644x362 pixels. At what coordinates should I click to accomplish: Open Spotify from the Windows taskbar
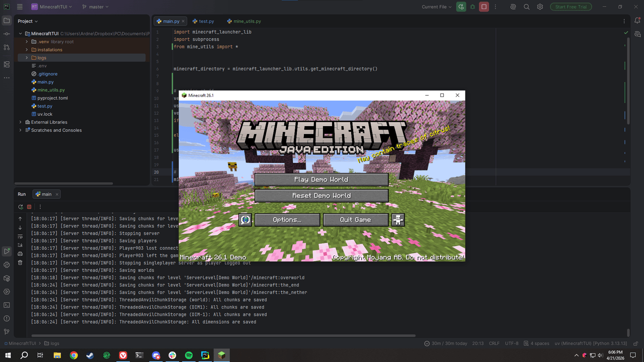189,355
